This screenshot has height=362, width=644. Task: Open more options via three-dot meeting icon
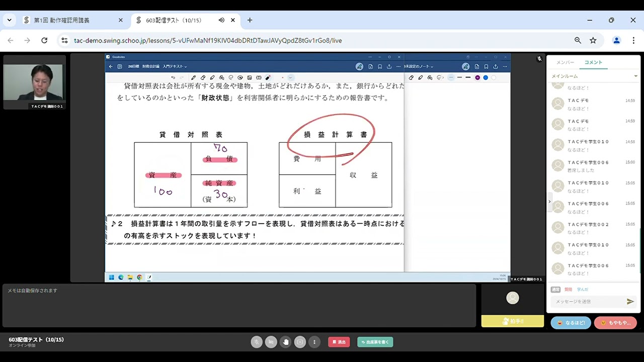pyautogui.click(x=314, y=342)
